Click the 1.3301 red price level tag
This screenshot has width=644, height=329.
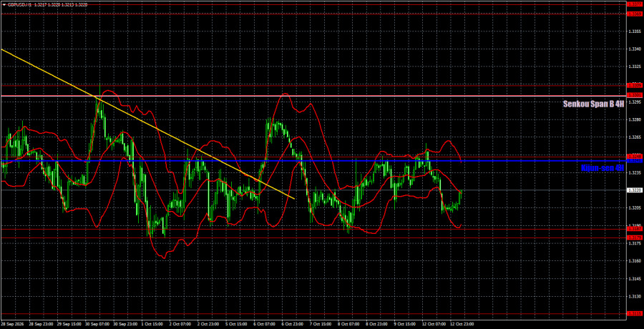coord(634,95)
